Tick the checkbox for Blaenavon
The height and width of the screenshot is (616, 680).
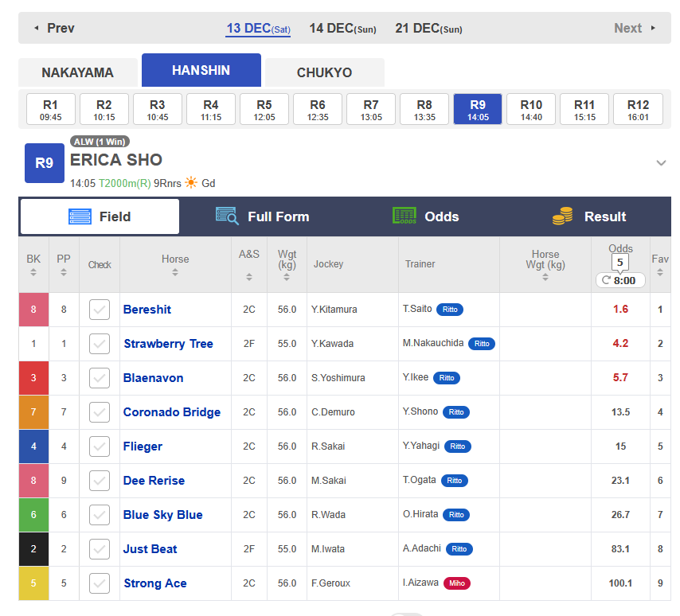pos(100,378)
